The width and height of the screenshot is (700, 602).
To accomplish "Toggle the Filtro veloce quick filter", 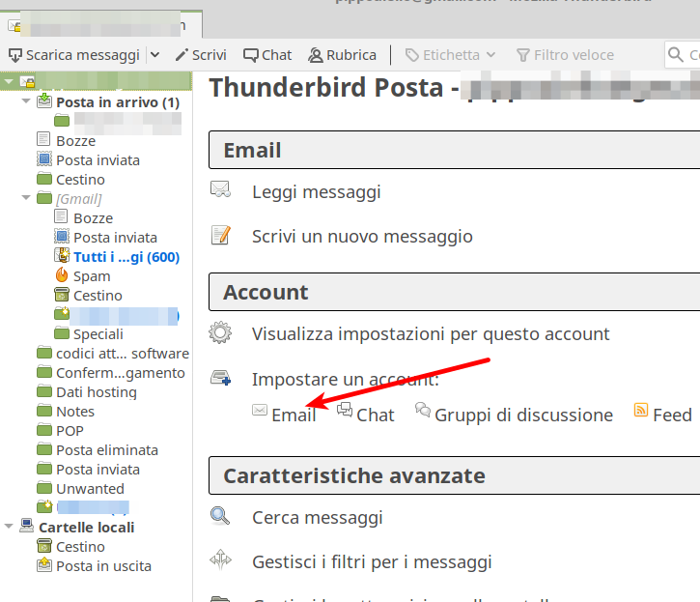I will click(565, 55).
